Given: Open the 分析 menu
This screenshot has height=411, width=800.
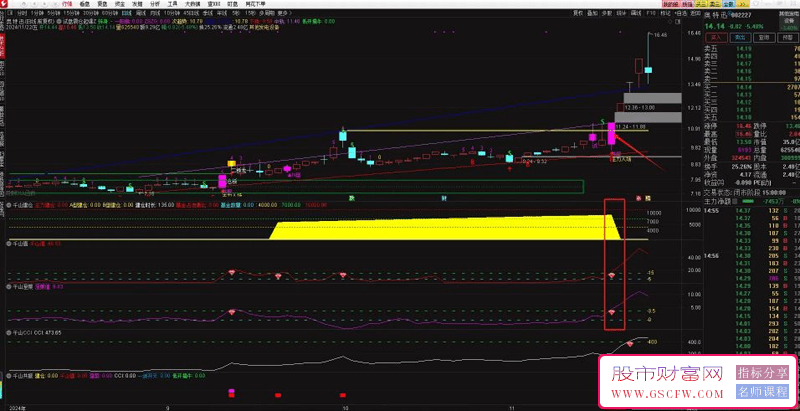Looking at the screenshot, I should coord(154,3).
